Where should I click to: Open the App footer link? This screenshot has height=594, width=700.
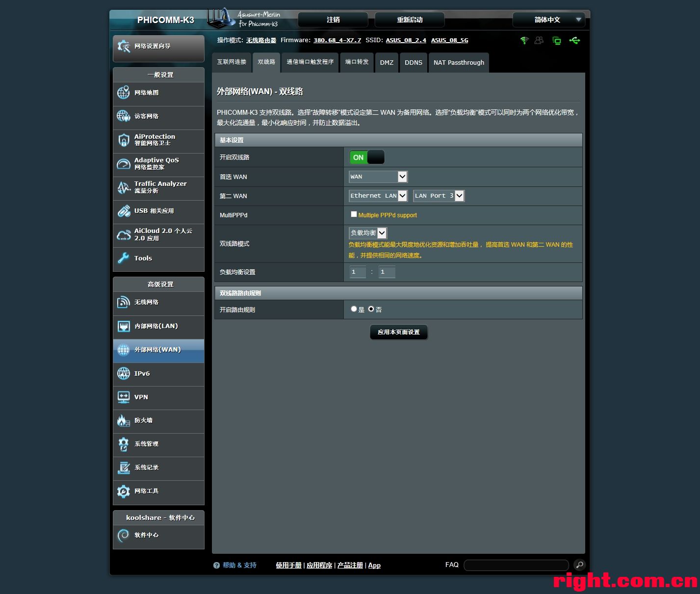(x=374, y=565)
